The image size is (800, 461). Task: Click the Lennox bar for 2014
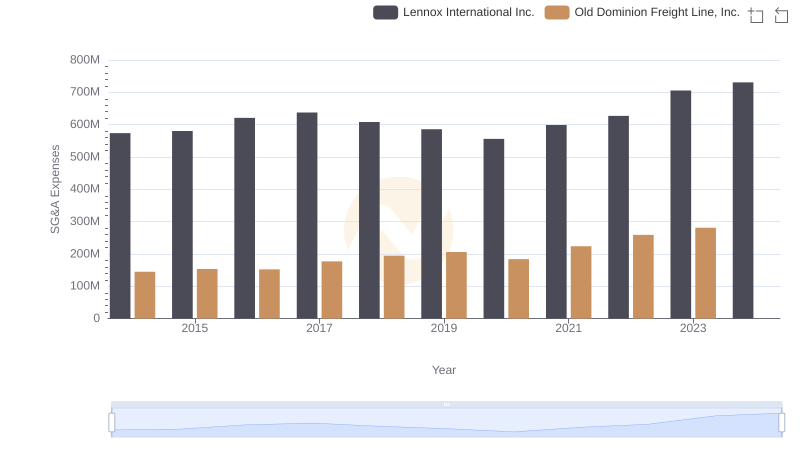click(x=120, y=226)
